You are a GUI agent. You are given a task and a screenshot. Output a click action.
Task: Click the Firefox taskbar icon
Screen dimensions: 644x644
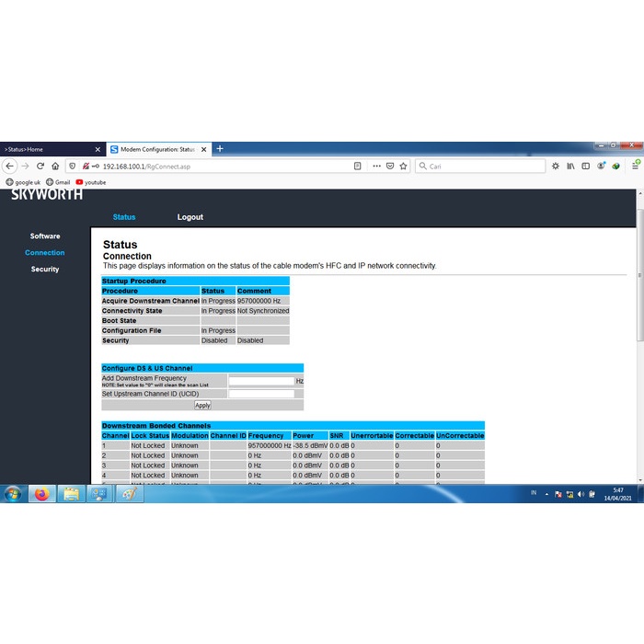pos(42,494)
